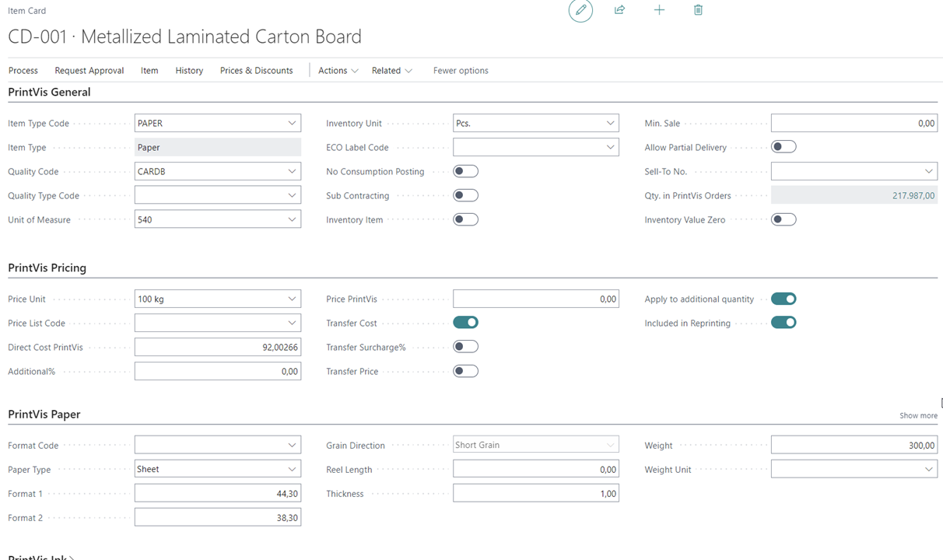943x560 pixels.
Task: Open the Process menu
Action: coord(23,70)
